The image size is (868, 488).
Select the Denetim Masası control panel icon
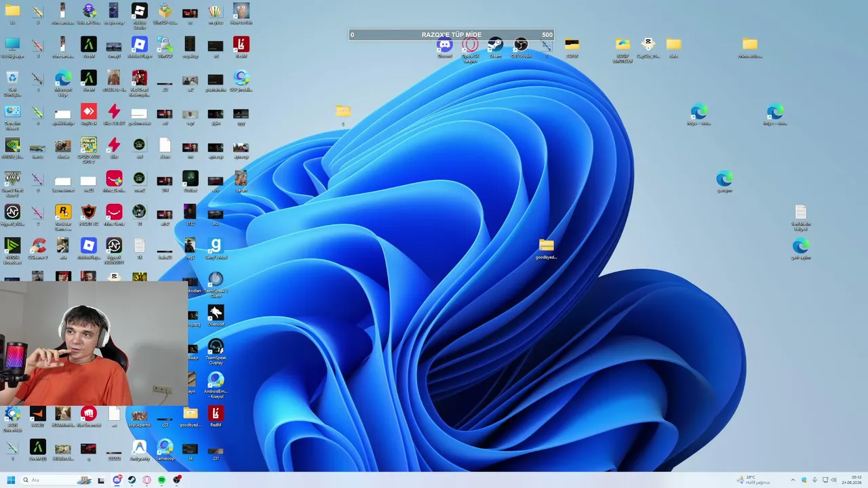[12, 117]
